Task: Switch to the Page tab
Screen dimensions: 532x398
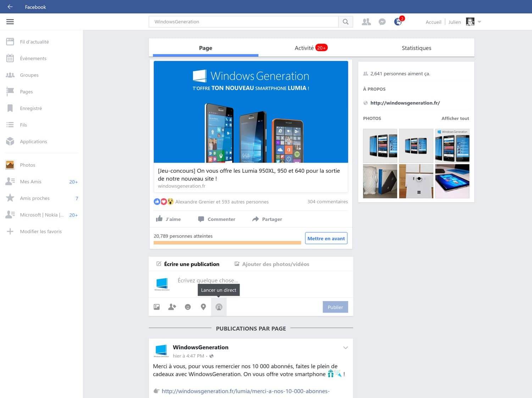Action: point(205,48)
